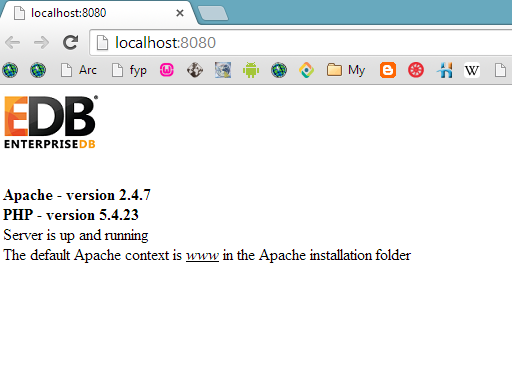Open the orange Blogger bookmark
The image size is (512, 376).
click(388, 70)
